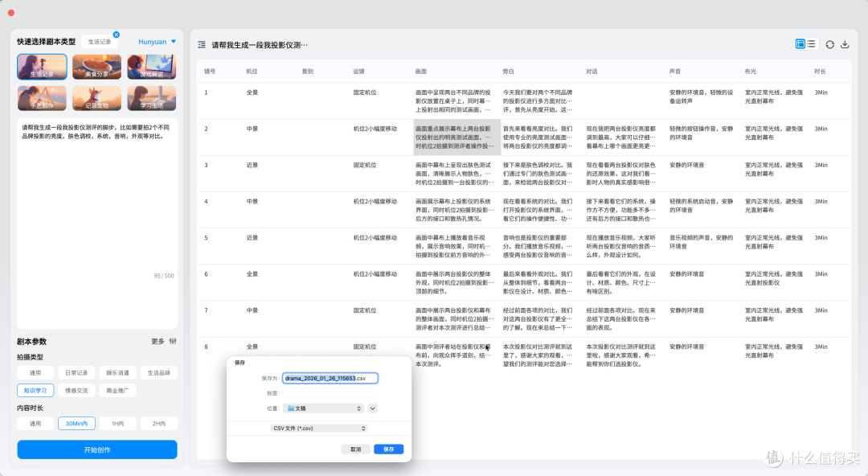Select 近景 cell in shot row 3
The width and height of the screenshot is (868, 476).
point(252,165)
